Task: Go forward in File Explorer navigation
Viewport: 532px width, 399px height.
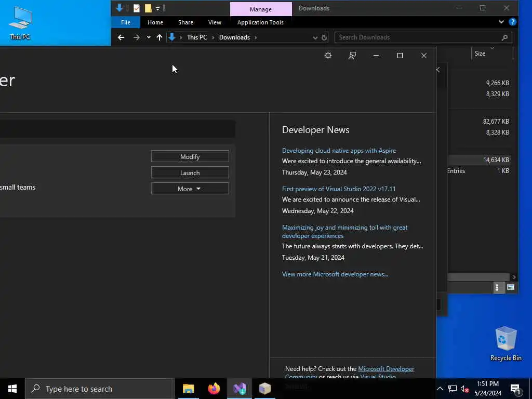Action: [137, 37]
